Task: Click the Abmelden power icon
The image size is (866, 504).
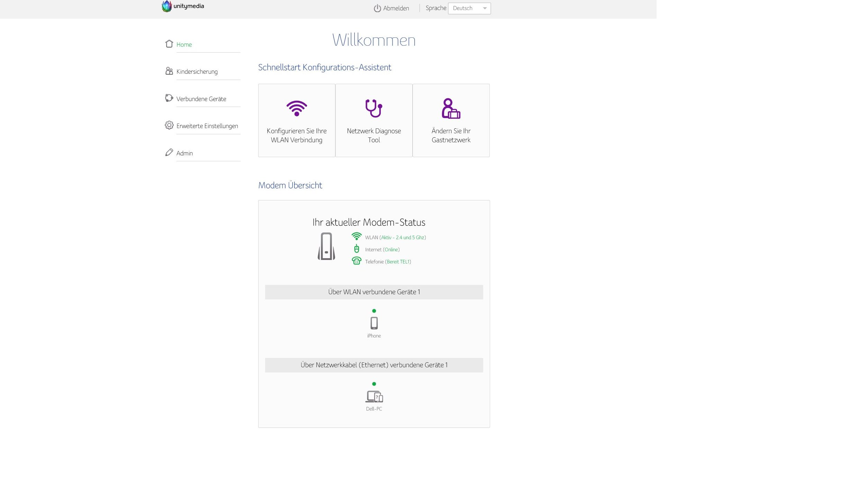Action: (377, 8)
